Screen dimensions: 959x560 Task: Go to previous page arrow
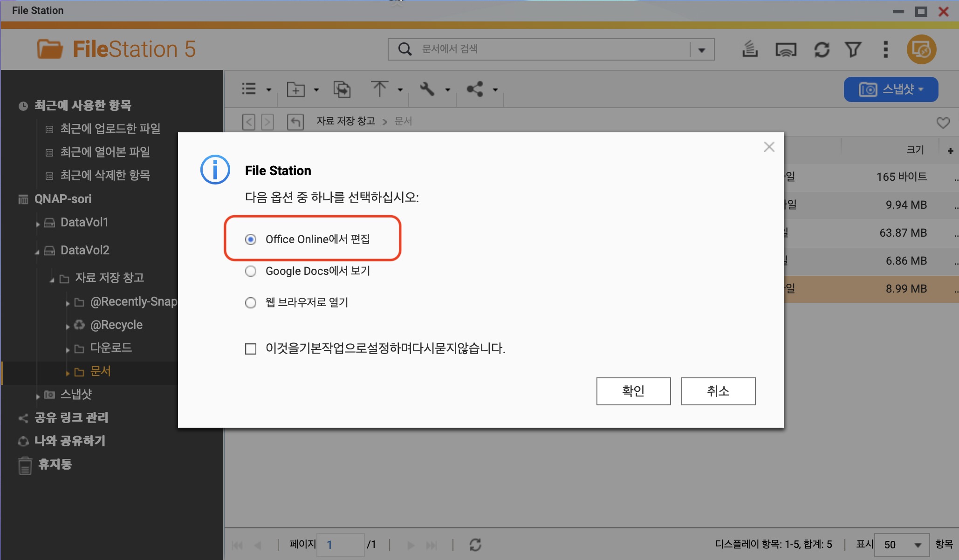tap(258, 545)
